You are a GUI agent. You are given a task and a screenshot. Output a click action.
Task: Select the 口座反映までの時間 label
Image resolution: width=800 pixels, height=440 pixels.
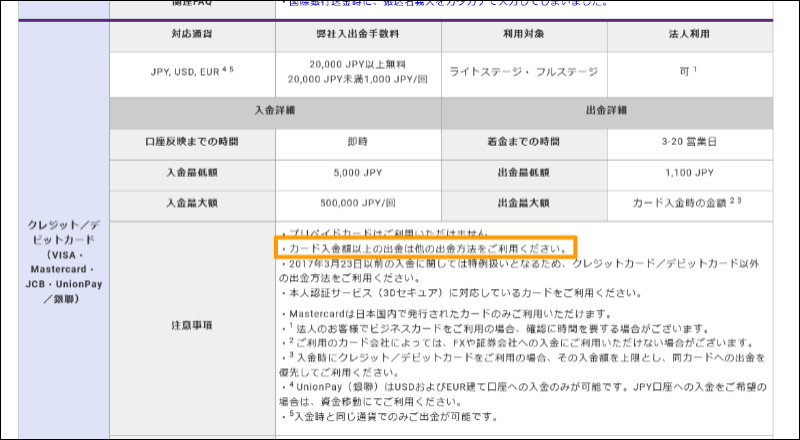[x=191, y=142]
